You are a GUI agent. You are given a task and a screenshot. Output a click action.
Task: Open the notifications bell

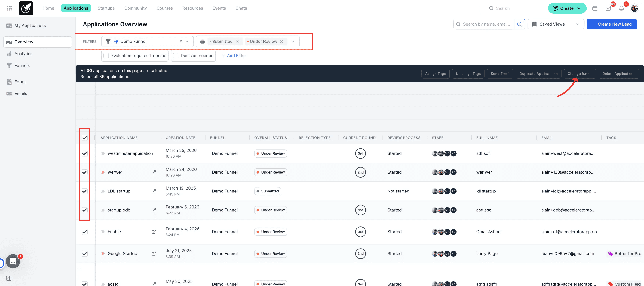(622, 8)
